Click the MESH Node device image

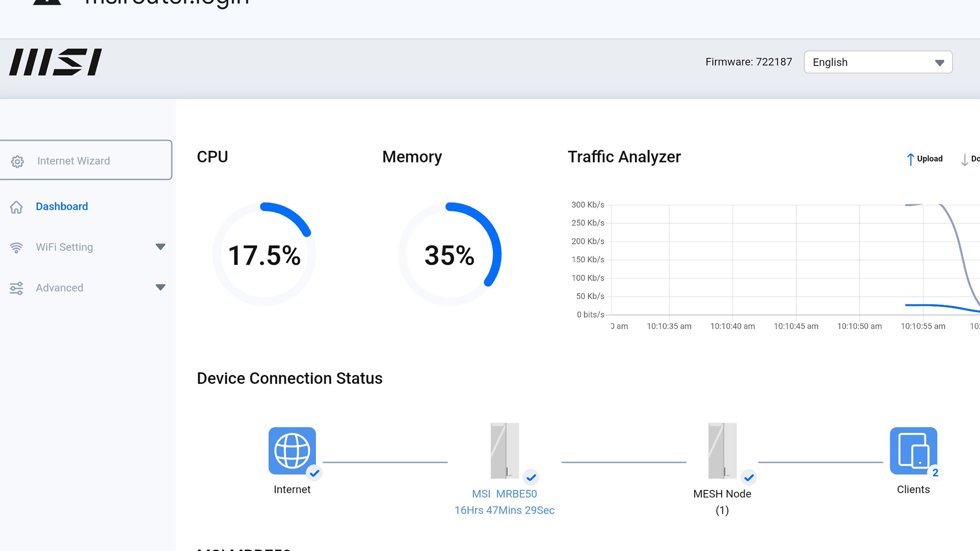pos(722,451)
